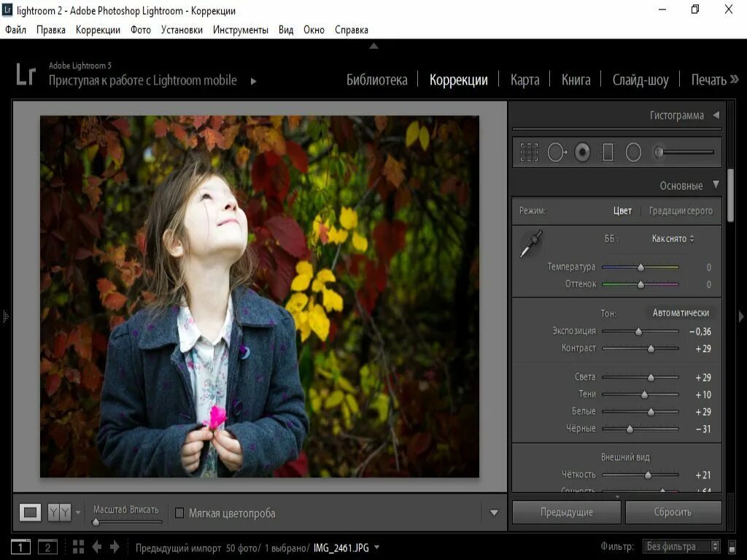Click the Экспозиция slider handle
747x560 pixels.
point(638,332)
